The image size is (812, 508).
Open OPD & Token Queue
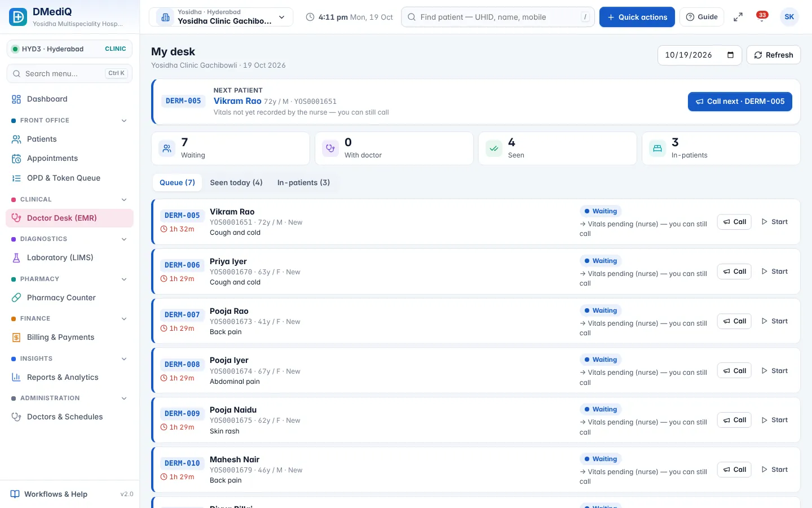(x=69, y=178)
